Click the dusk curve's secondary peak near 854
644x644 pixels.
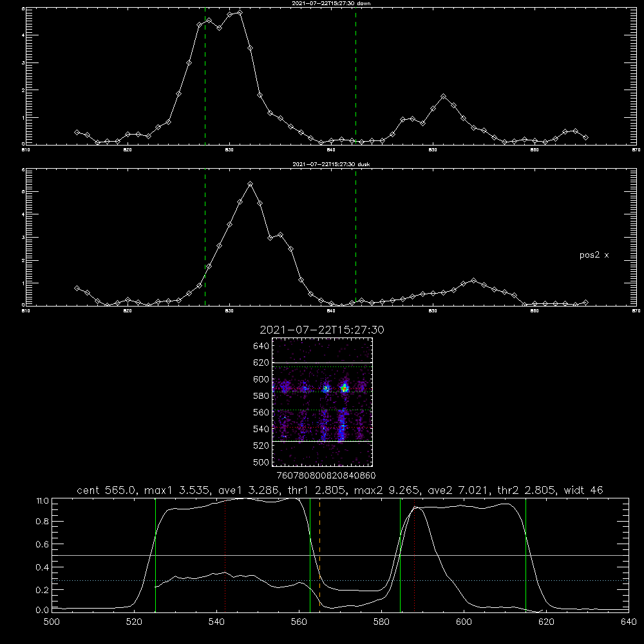click(x=473, y=281)
